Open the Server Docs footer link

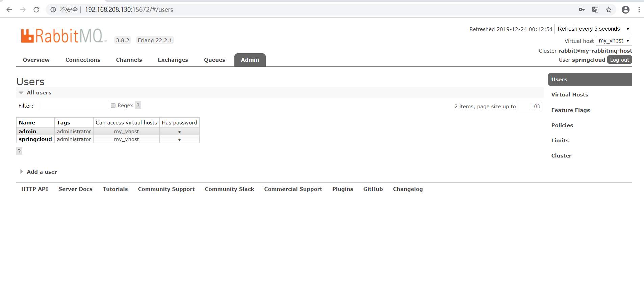point(75,189)
